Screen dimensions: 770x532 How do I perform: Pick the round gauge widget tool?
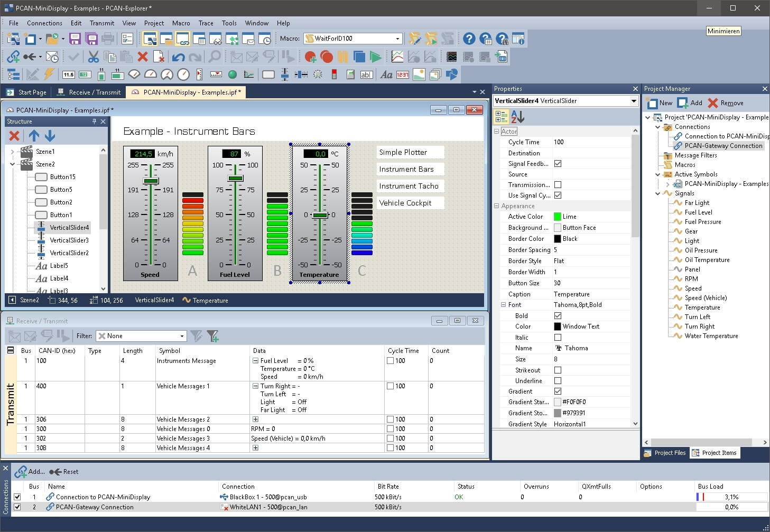182,74
